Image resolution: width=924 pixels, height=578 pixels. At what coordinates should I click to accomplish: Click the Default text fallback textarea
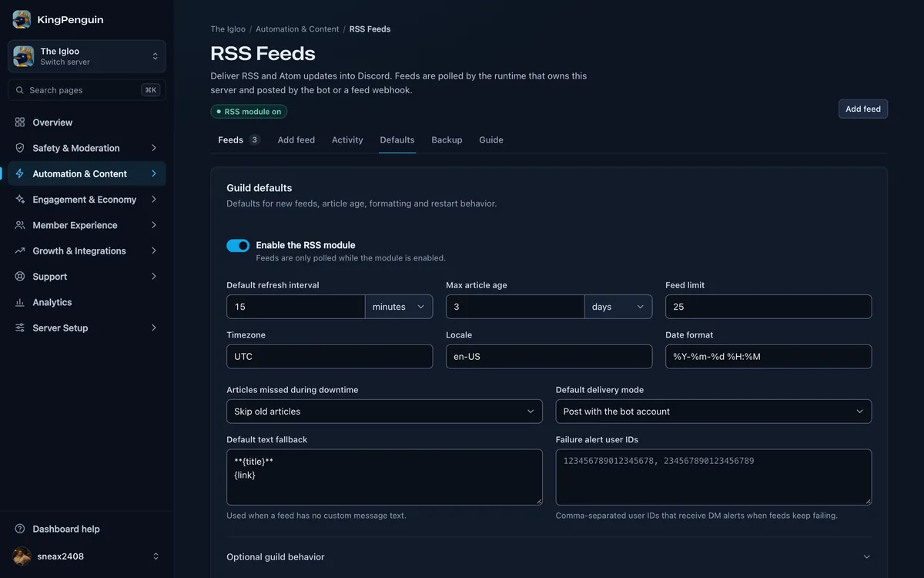[x=384, y=477]
